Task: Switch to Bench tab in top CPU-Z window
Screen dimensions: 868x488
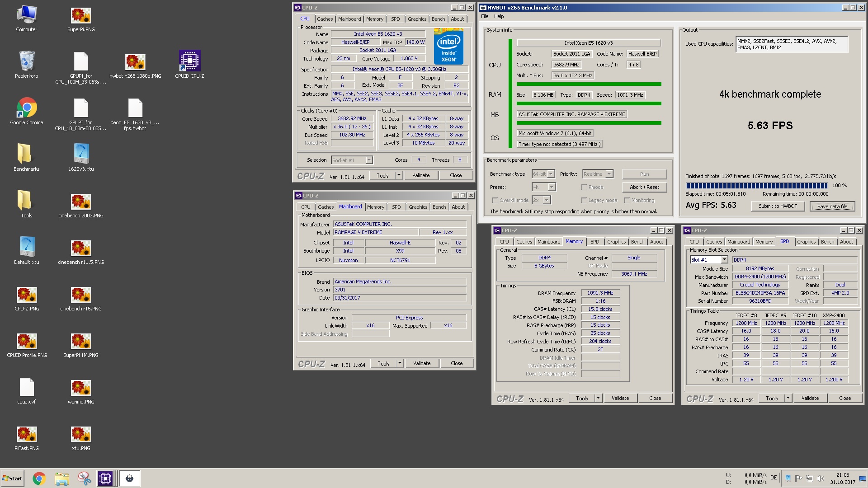Action: click(x=438, y=19)
